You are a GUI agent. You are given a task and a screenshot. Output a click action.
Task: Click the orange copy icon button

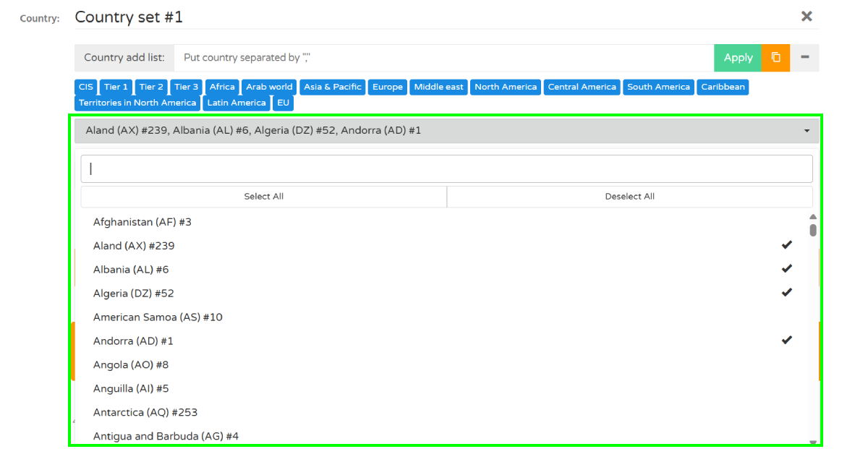coord(775,58)
